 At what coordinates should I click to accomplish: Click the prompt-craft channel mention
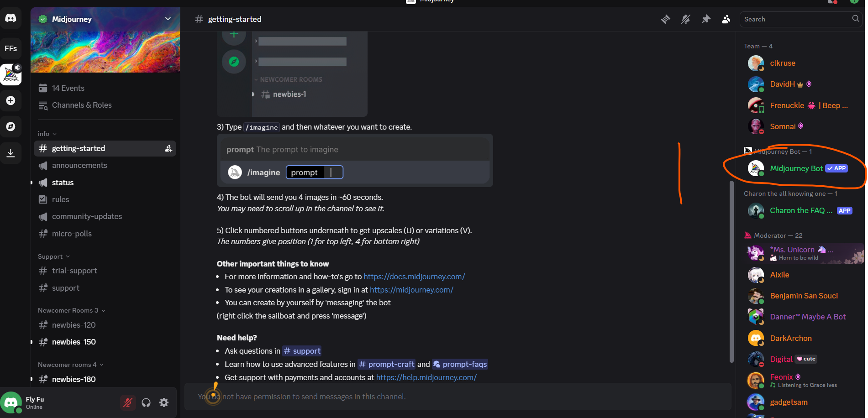point(386,364)
